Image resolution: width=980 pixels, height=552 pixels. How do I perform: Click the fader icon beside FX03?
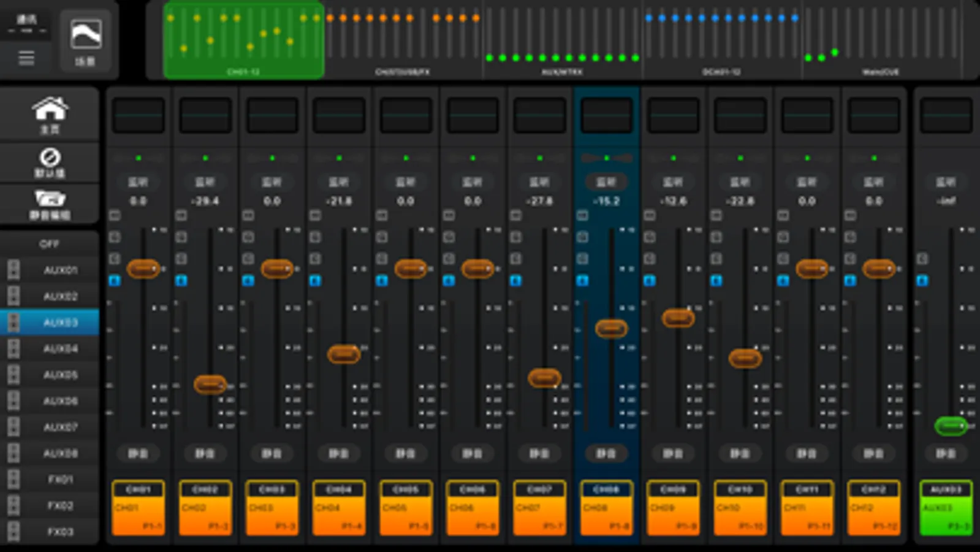tap(13, 531)
